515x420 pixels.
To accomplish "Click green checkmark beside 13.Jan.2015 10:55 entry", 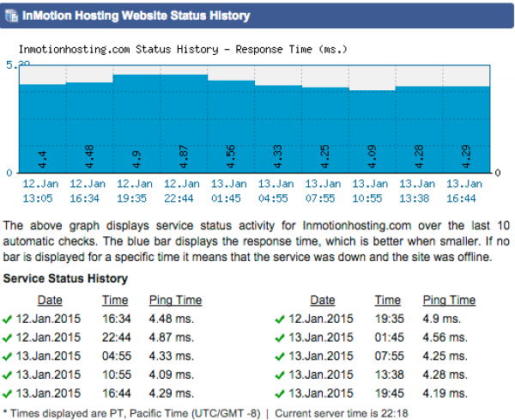I will click(9, 375).
